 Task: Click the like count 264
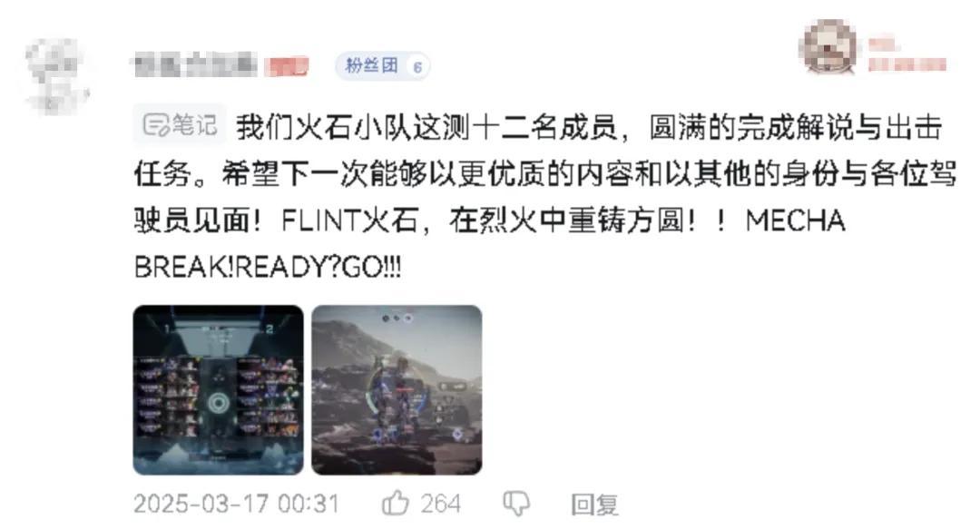[x=440, y=504]
